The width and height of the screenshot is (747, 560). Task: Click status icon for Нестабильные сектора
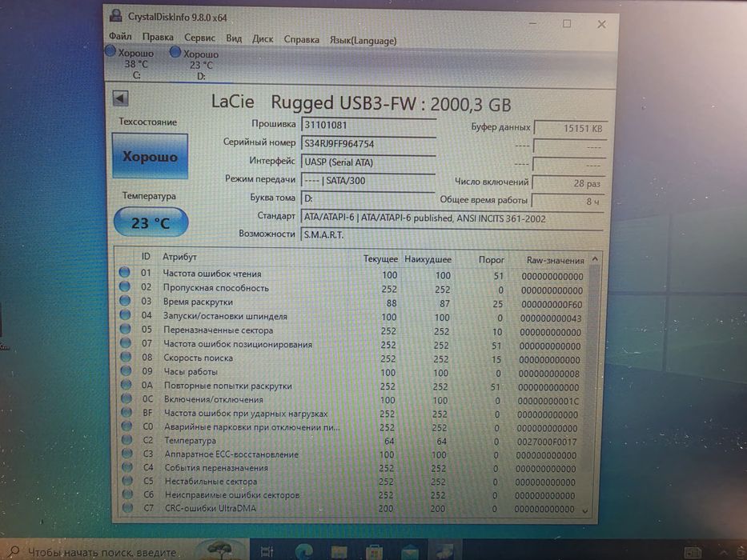127,481
